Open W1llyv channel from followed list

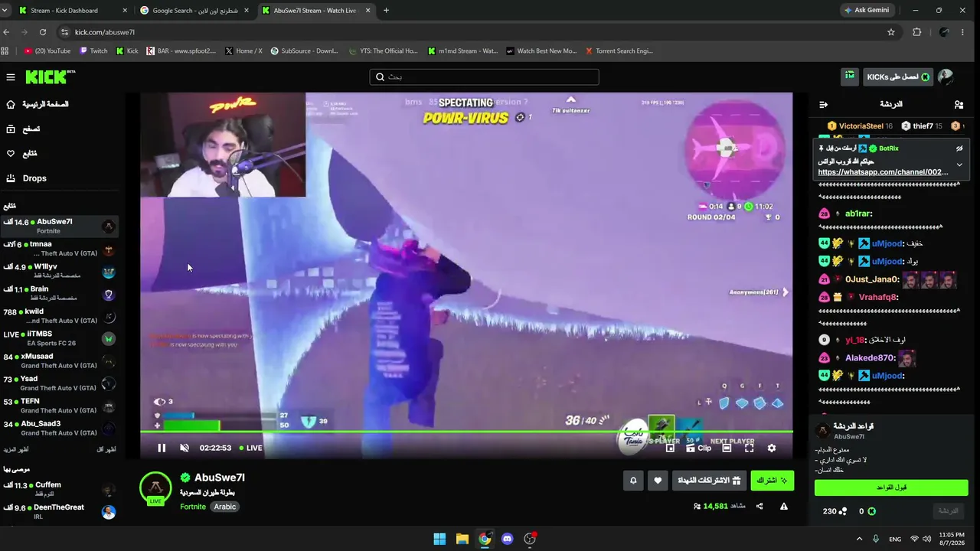[60, 272]
